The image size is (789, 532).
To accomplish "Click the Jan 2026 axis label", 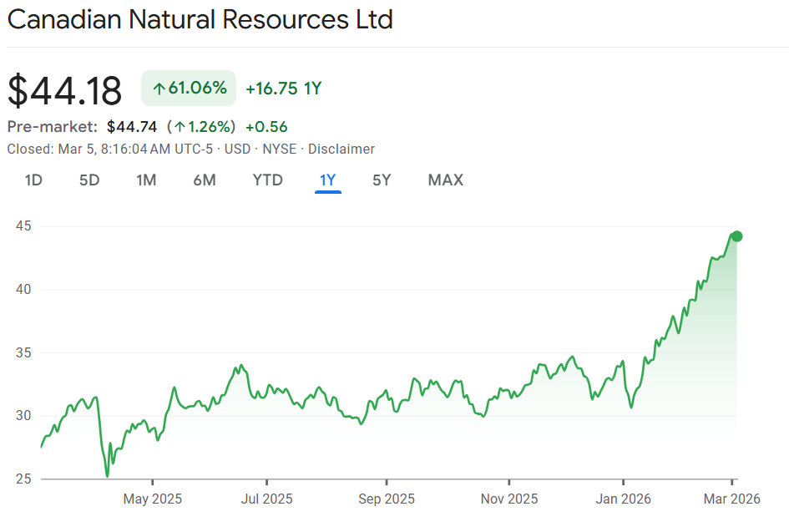I will pos(623,499).
